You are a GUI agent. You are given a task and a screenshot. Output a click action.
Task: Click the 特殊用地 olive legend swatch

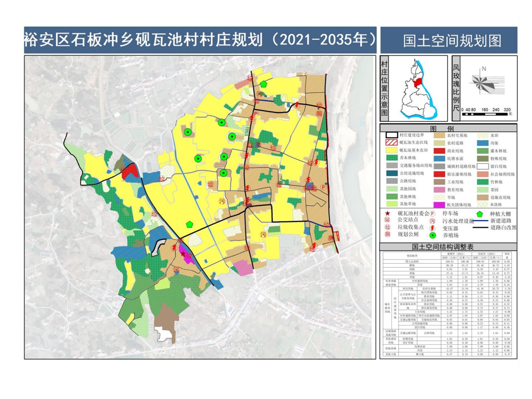[483, 158]
